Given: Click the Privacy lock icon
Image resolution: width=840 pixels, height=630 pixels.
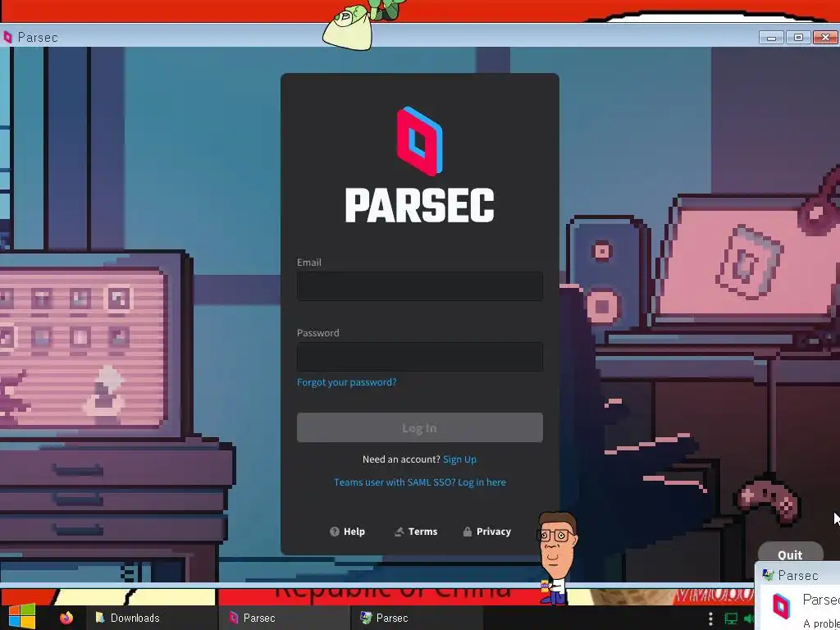Looking at the screenshot, I should point(467,532).
